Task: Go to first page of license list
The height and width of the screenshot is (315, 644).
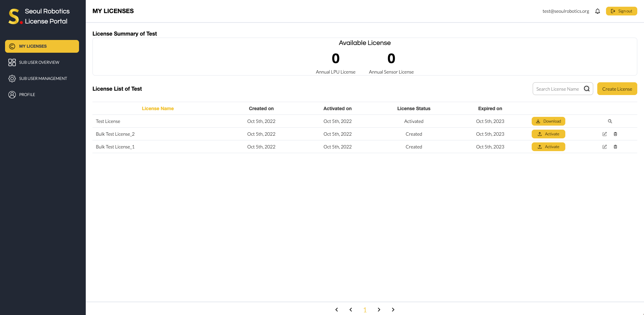Action: coord(337,310)
